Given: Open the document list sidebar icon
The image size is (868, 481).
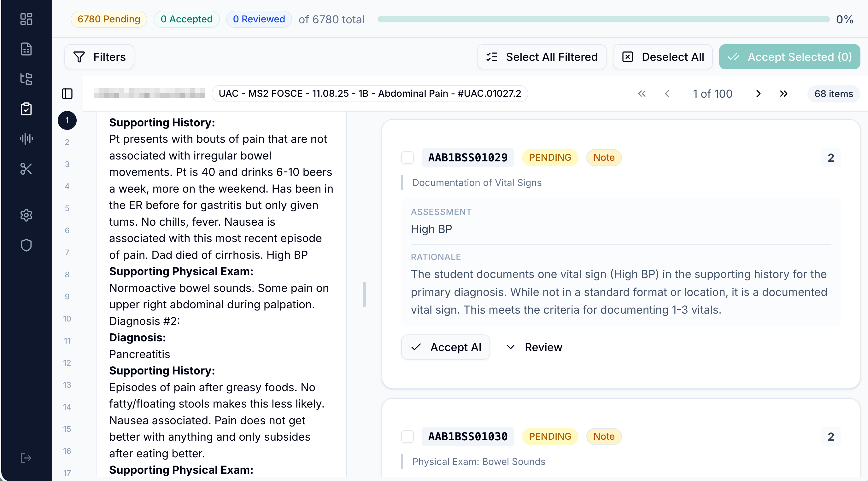Looking at the screenshot, I should [x=26, y=49].
